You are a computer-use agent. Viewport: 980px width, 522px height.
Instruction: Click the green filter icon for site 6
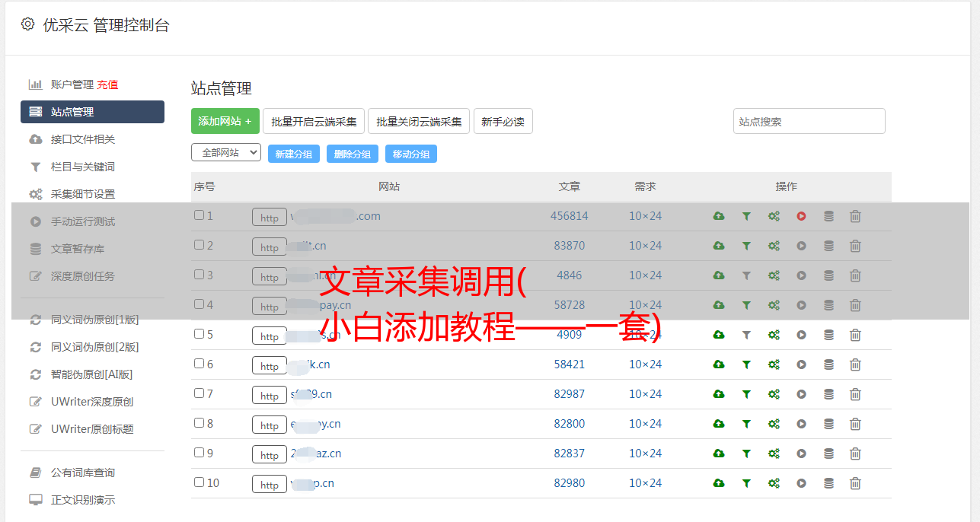click(746, 364)
